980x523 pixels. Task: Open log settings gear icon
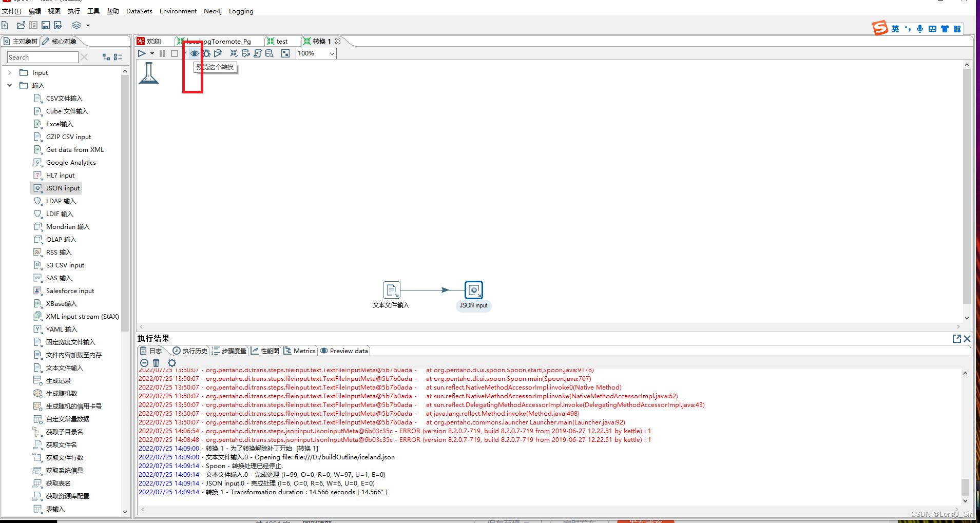coord(172,363)
